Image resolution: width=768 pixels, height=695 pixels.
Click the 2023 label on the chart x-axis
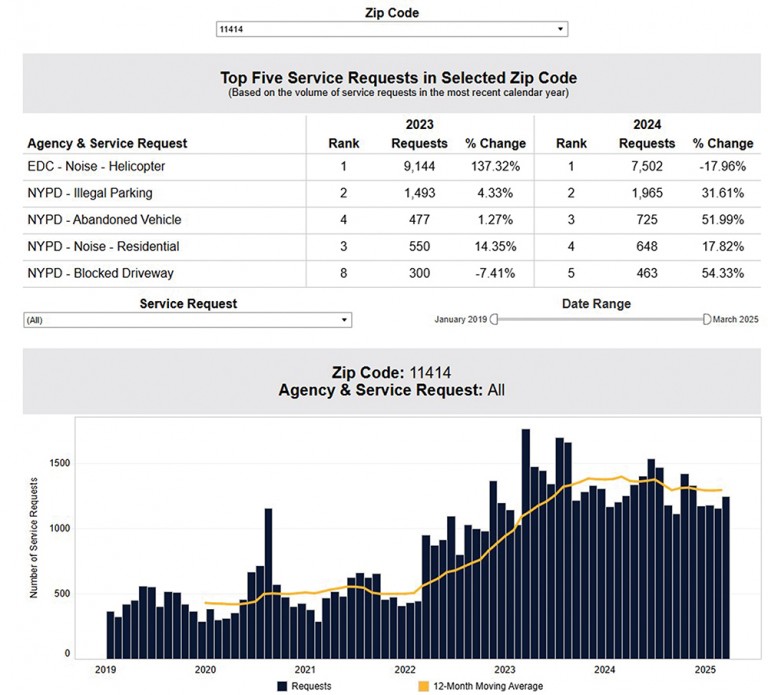point(504,668)
